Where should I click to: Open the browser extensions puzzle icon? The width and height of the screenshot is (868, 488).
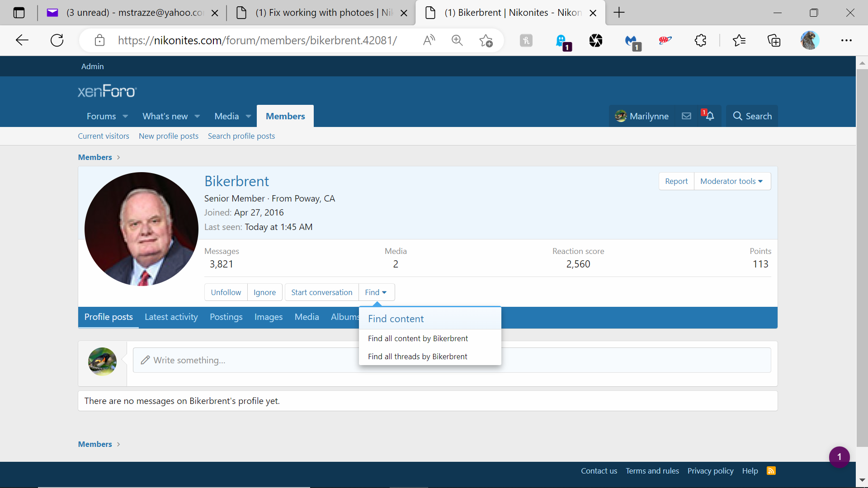[x=700, y=40]
